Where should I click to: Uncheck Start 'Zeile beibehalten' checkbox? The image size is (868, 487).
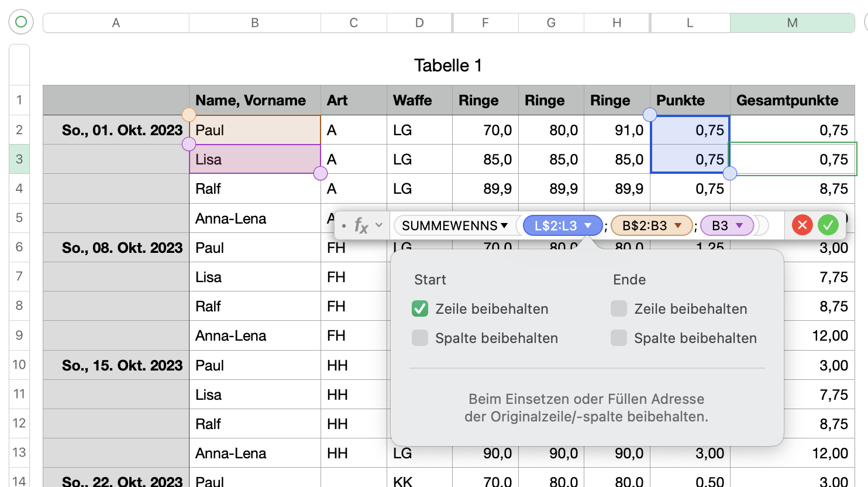coord(420,308)
